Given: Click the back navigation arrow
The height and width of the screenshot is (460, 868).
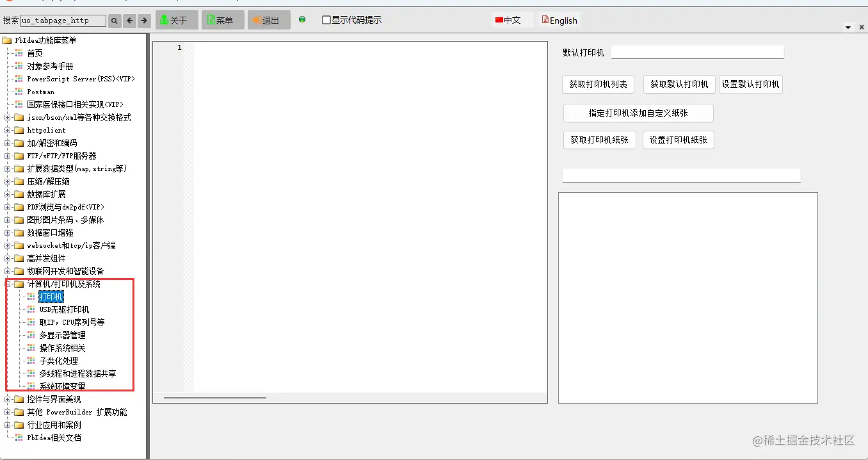Looking at the screenshot, I should click(129, 20).
